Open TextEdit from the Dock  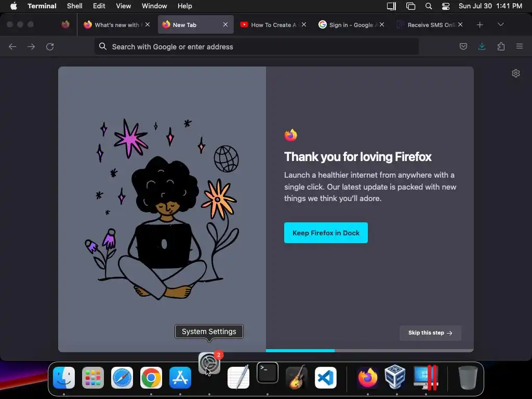pos(238,378)
